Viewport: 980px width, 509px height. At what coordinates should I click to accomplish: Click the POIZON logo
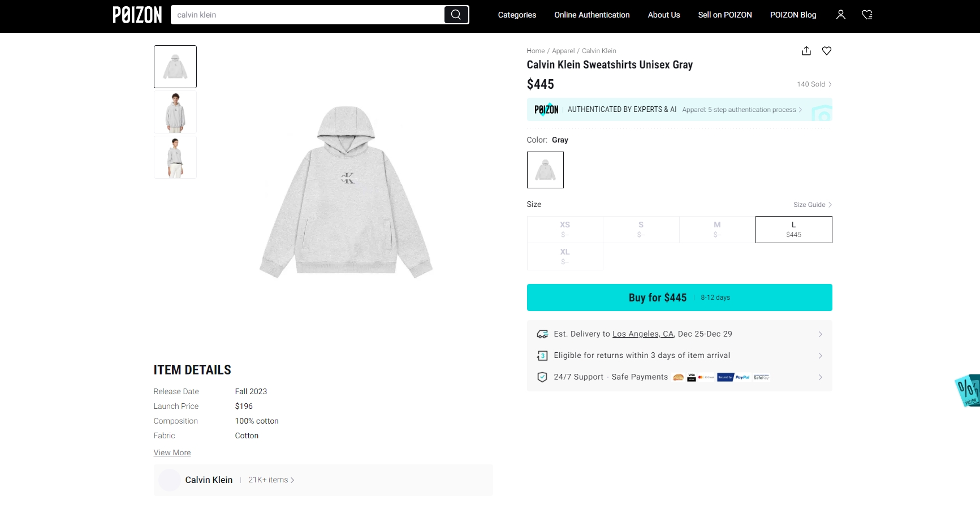tap(137, 15)
